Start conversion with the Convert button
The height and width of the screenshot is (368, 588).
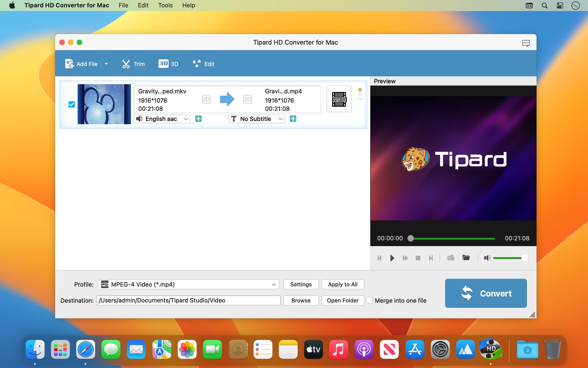pyautogui.click(x=486, y=293)
